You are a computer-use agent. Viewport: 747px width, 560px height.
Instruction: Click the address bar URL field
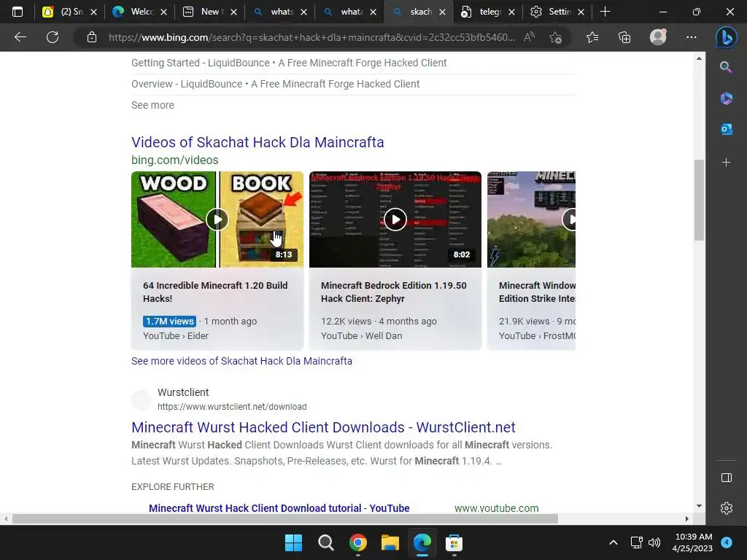click(311, 37)
